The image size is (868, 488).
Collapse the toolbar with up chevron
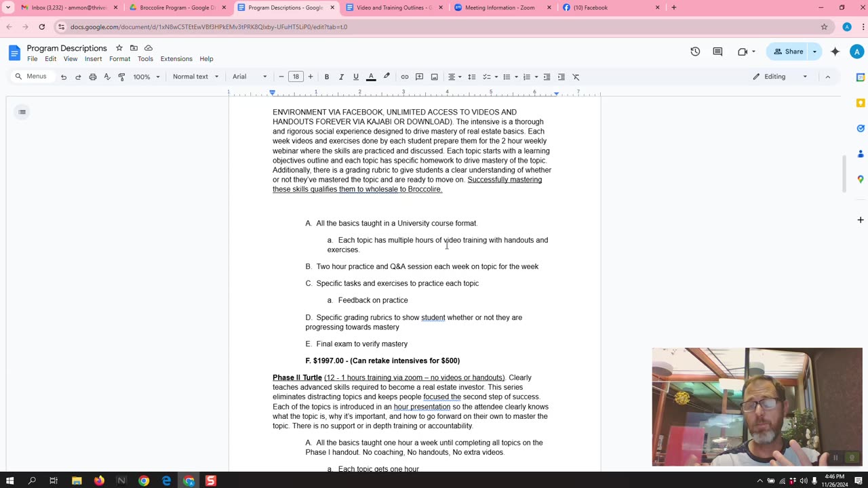(x=827, y=77)
